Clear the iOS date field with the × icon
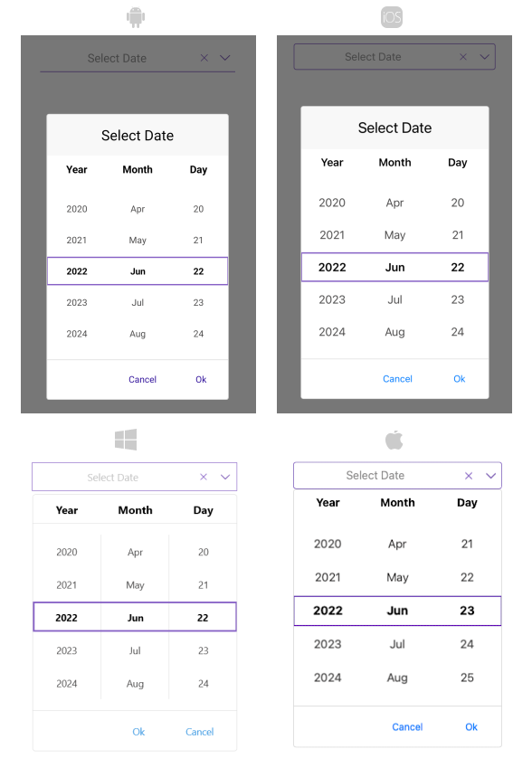 click(462, 56)
